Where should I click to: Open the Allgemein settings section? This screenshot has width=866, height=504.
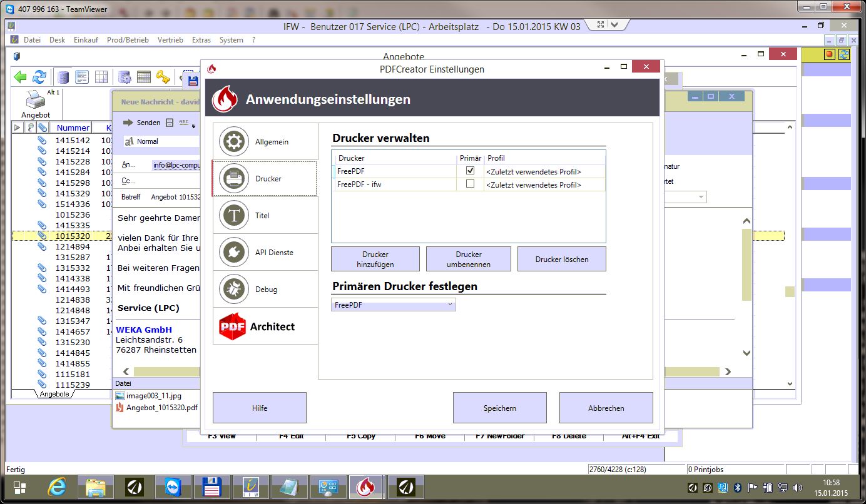coord(265,142)
